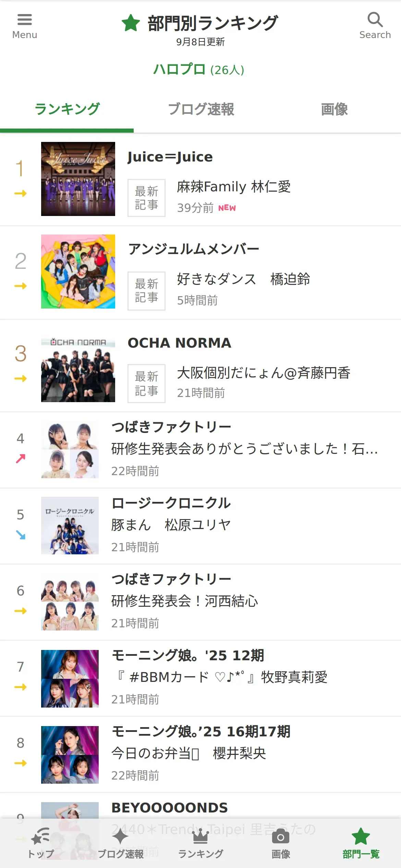Click the 最新記事 button under OCHA NORMA
The height and width of the screenshot is (868, 401).
[146, 383]
